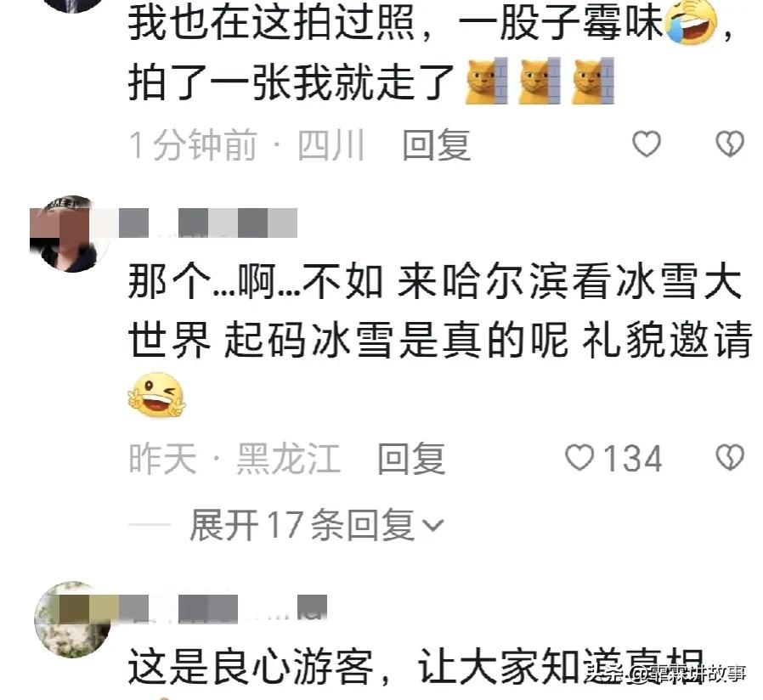The width and height of the screenshot is (763, 700).
Task: Like the Heilongjiang comment showing 134 likes
Action: [613, 458]
